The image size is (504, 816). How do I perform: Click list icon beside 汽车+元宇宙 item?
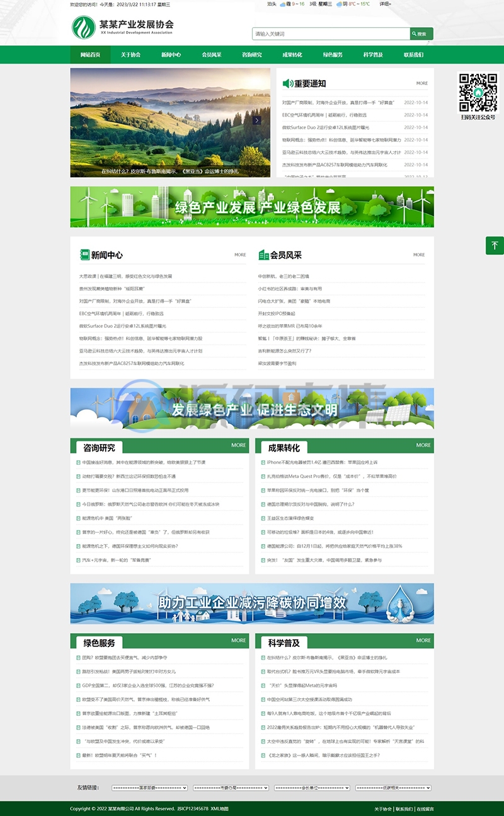tap(79, 559)
